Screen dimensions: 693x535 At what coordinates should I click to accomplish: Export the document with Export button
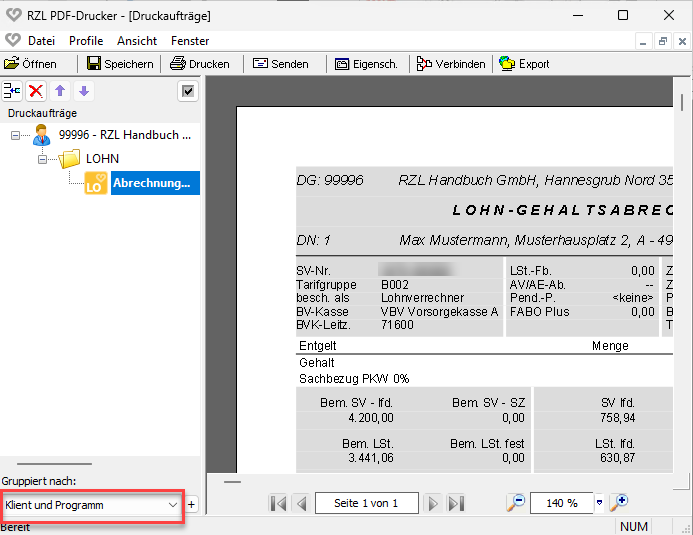525,64
